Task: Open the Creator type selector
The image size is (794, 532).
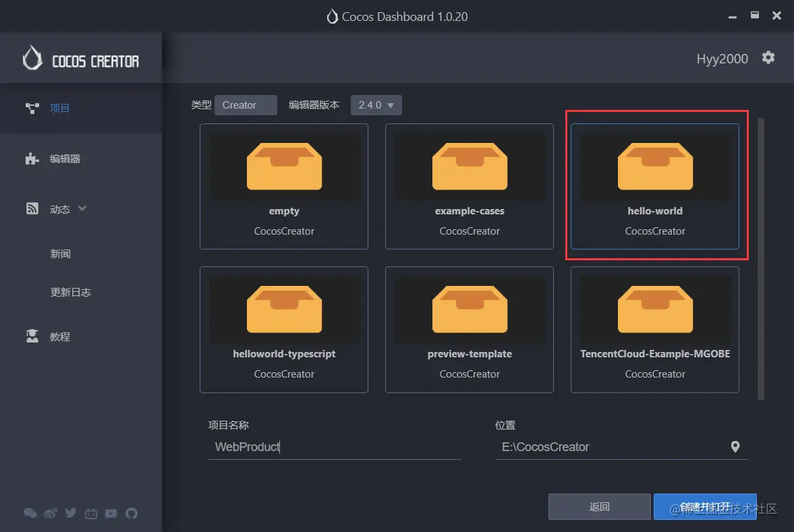Action: pos(246,105)
